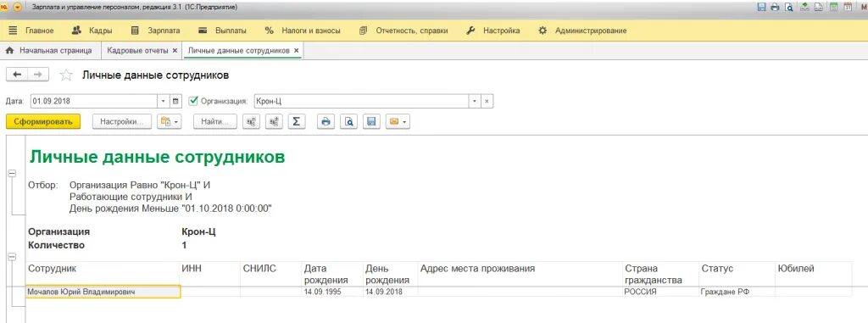The height and width of the screenshot is (323, 868).
Task: Open the send by email dropdown
Action: tap(398, 121)
